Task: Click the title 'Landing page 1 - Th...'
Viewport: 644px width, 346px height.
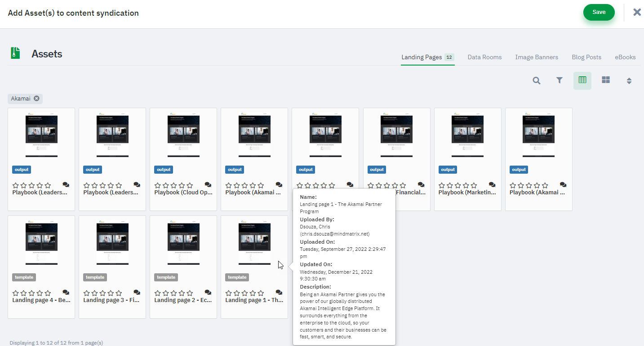Action: point(254,300)
